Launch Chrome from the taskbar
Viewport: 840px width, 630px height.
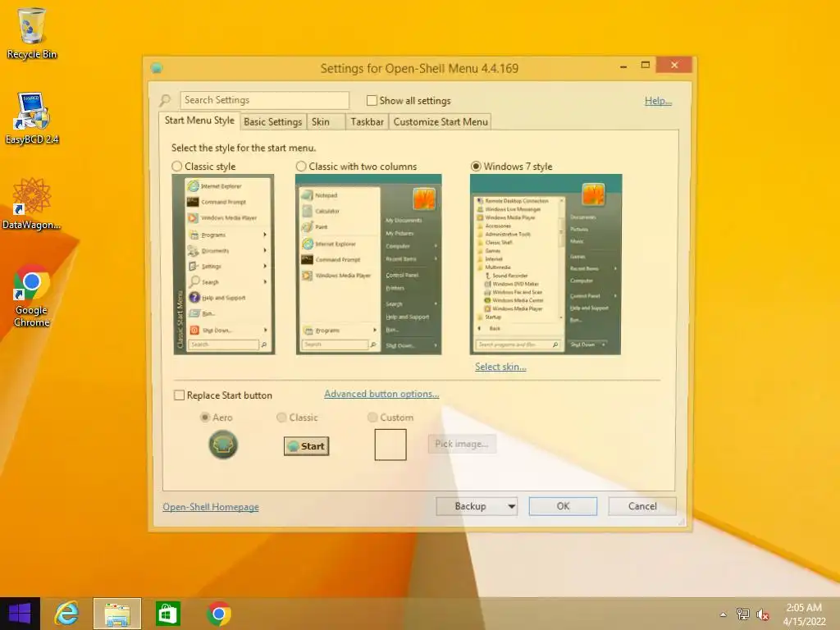pos(218,614)
